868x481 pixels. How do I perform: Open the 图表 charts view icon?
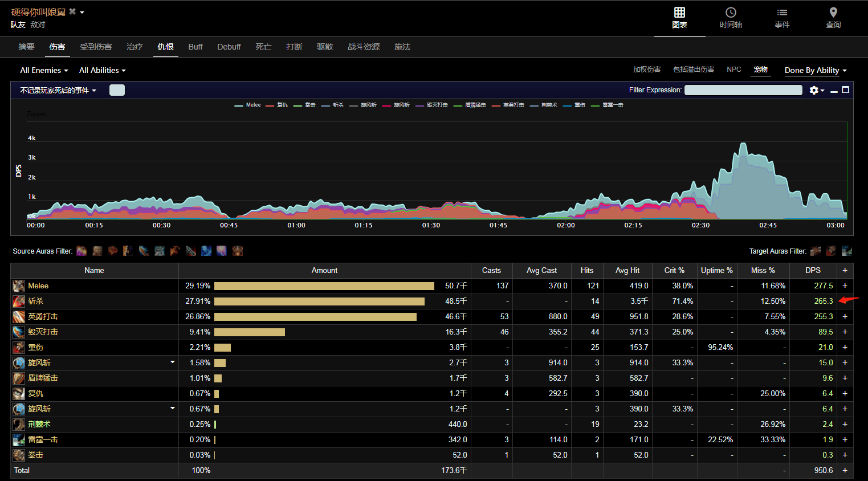[679, 13]
